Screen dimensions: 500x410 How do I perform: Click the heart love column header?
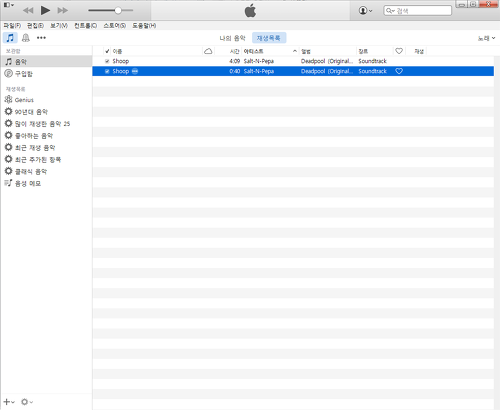tap(399, 51)
